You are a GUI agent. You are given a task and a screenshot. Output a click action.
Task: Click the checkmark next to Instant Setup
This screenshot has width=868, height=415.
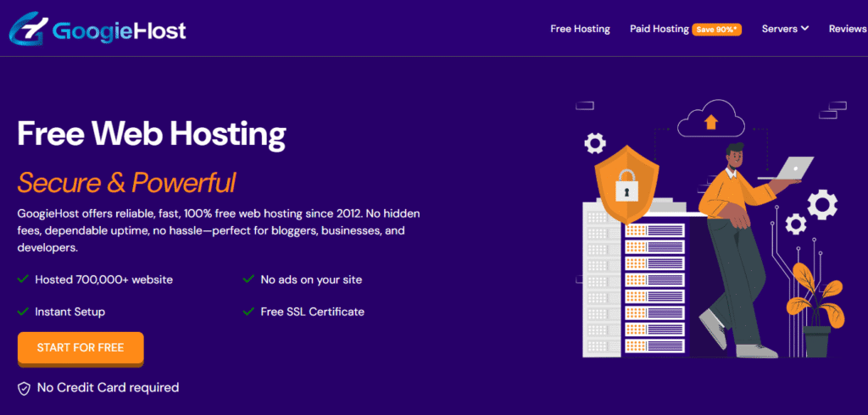tap(23, 312)
